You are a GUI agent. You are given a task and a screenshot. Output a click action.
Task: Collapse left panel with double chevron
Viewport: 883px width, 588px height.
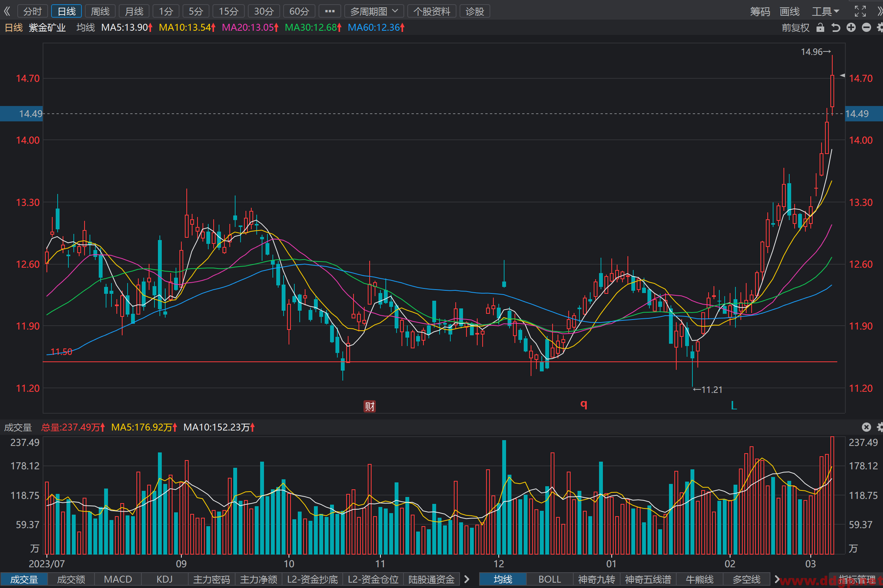click(x=7, y=11)
